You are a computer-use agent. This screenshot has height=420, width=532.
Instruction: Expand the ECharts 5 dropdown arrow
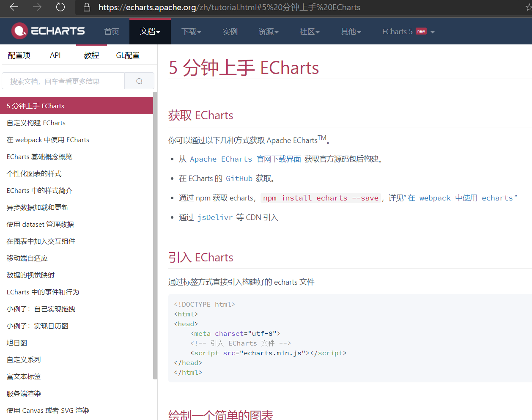coord(432,32)
